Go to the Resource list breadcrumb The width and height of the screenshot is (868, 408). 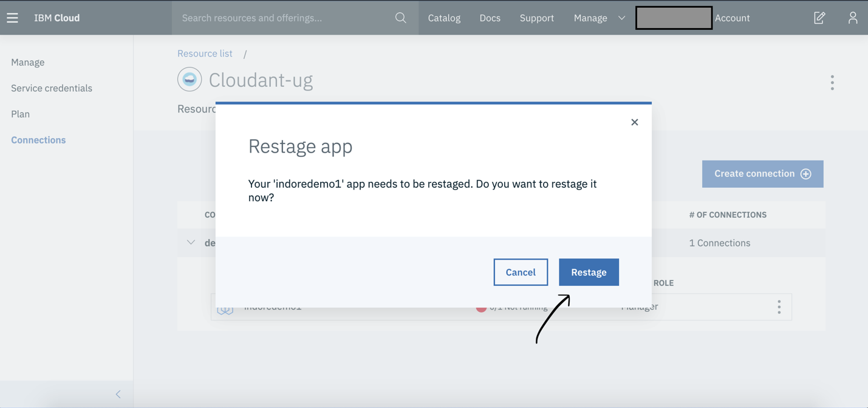click(x=205, y=54)
